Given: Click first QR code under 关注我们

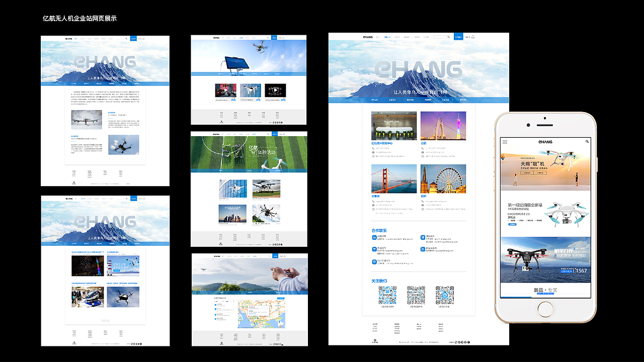Looking at the screenshot, I should point(387,295).
